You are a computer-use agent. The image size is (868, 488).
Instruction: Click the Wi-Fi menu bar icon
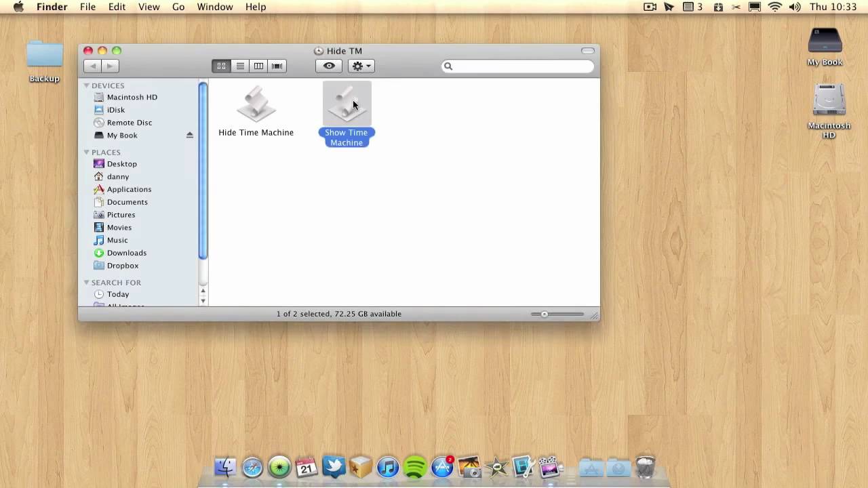point(774,7)
